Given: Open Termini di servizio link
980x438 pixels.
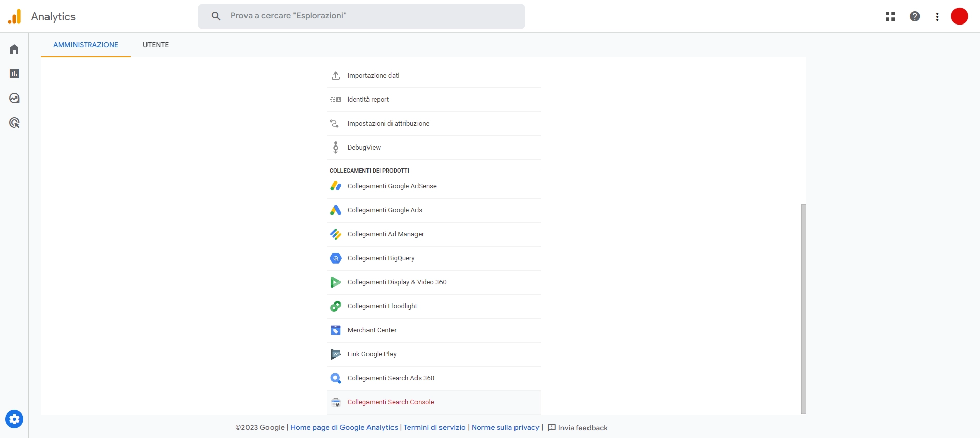Looking at the screenshot, I should [434, 427].
